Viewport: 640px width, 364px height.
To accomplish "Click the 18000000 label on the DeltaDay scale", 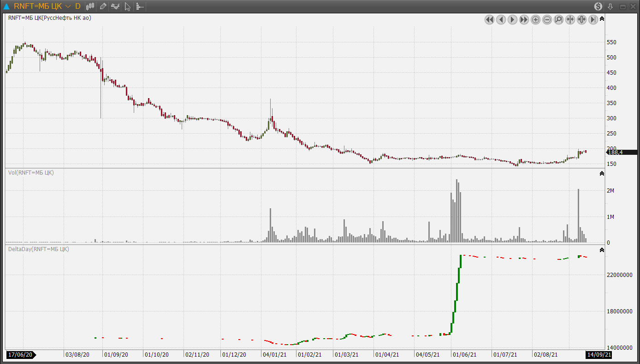I will 619,311.
